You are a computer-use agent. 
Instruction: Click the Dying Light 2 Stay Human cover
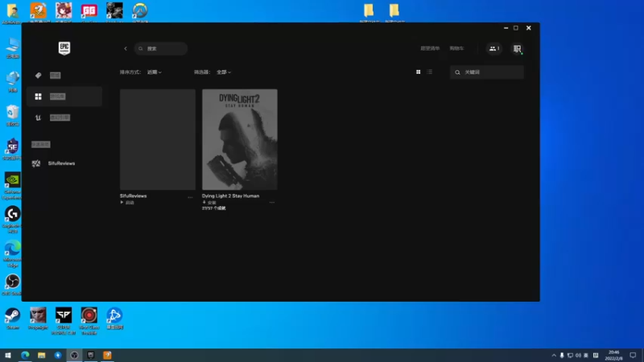pyautogui.click(x=239, y=139)
